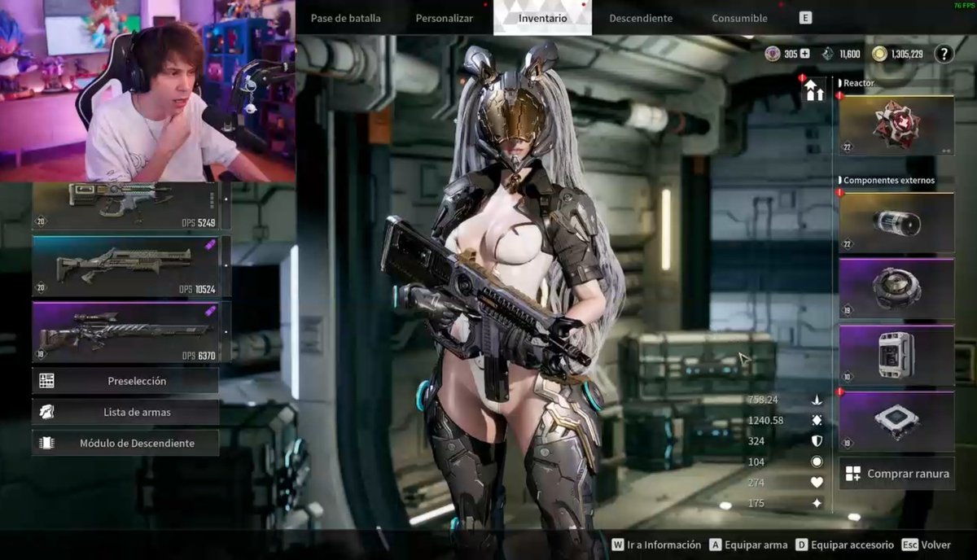Click the grid-plus icon on Comprar ranura
This screenshot has width=977, height=560.
(853, 474)
